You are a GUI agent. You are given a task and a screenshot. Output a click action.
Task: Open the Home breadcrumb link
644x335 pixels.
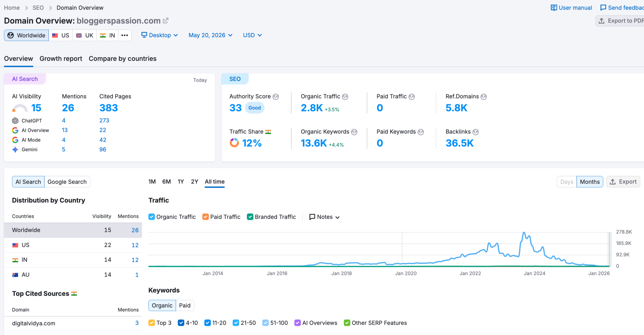click(x=12, y=8)
